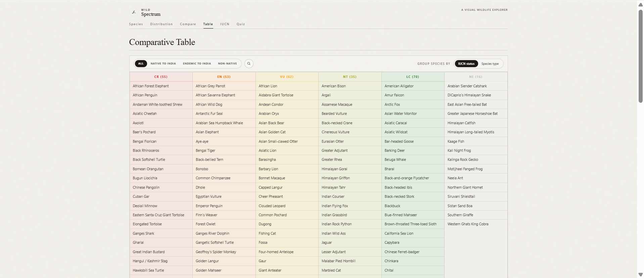
Task: Select Capybara cell
Action: click(413, 242)
